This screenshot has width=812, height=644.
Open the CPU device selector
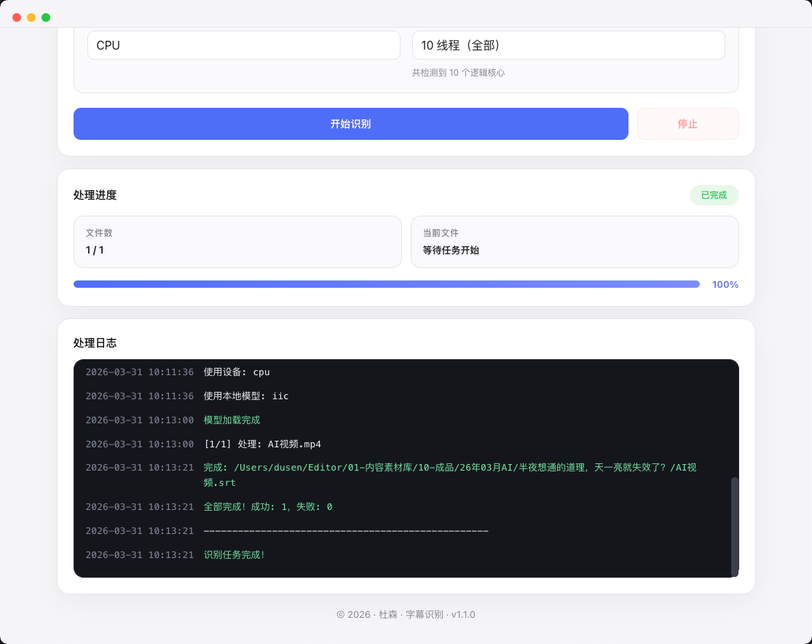[243, 45]
